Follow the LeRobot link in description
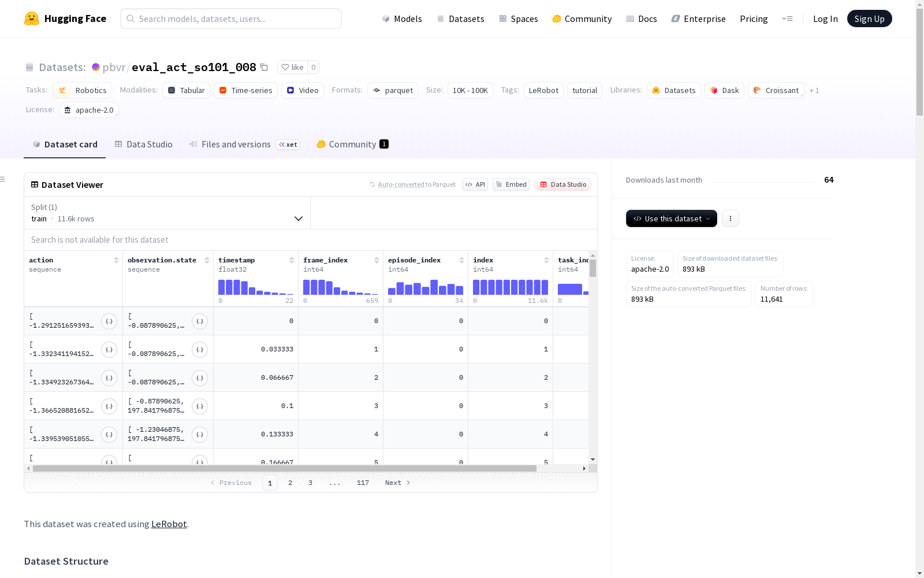Viewport: 924px width, 578px height. point(169,524)
